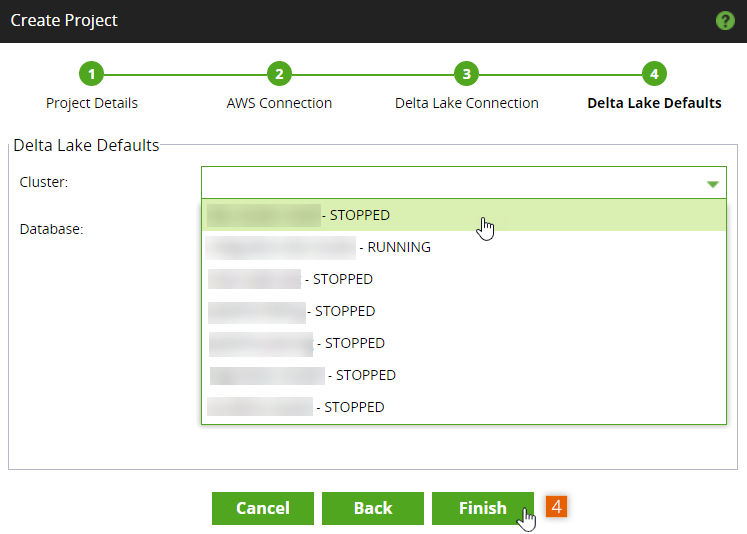
Task: Click the Delta Lake Connection step label
Action: [466, 103]
